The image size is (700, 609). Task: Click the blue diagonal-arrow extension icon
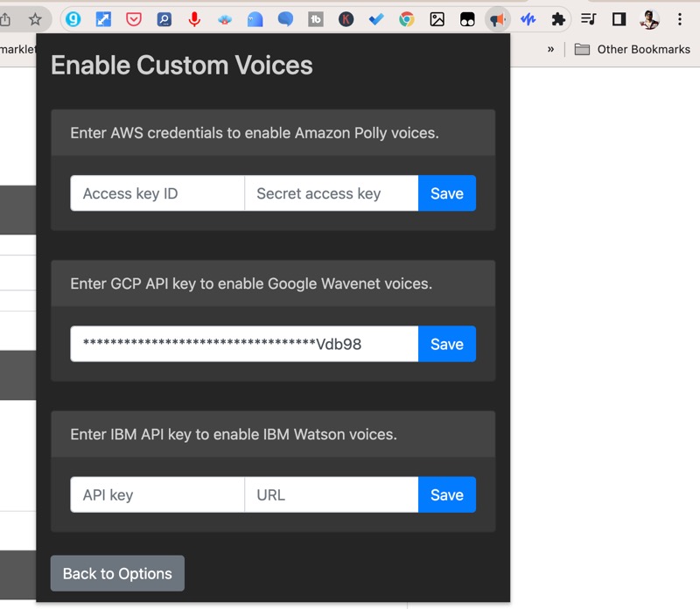click(103, 19)
